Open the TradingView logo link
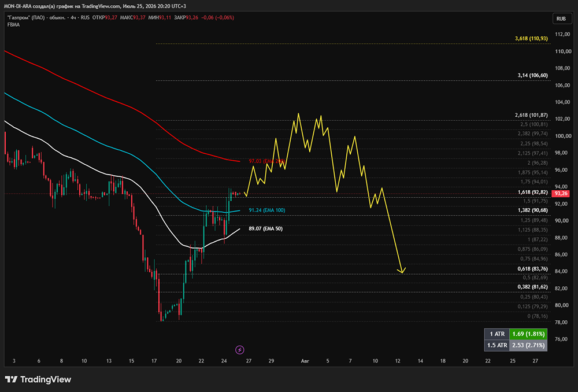Screen dimensions: 578x392 click(38, 379)
